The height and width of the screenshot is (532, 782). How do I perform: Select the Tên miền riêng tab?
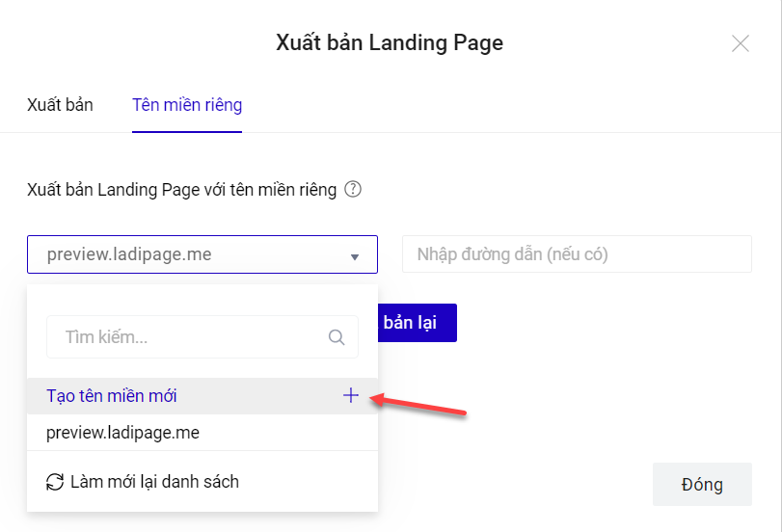(x=187, y=105)
